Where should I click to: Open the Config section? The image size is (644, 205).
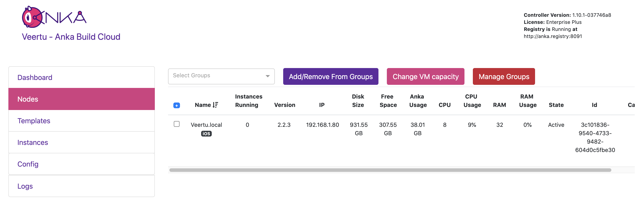(28, 164)
